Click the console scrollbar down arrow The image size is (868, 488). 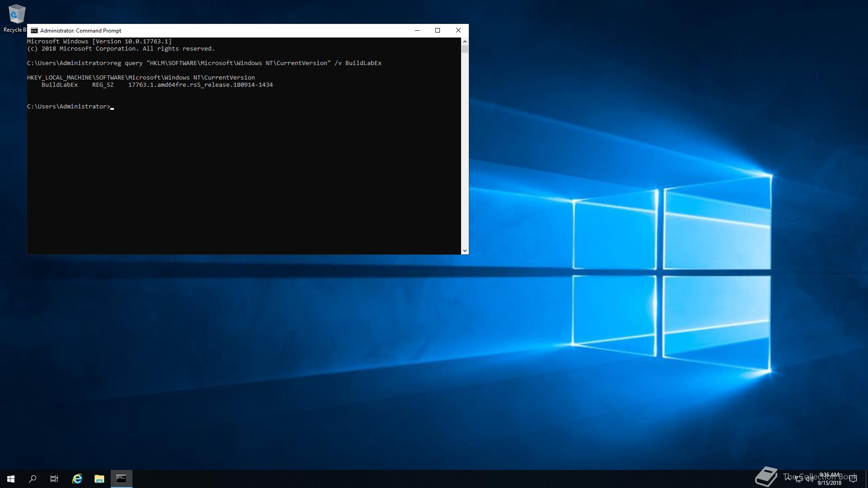click(465, 250)
